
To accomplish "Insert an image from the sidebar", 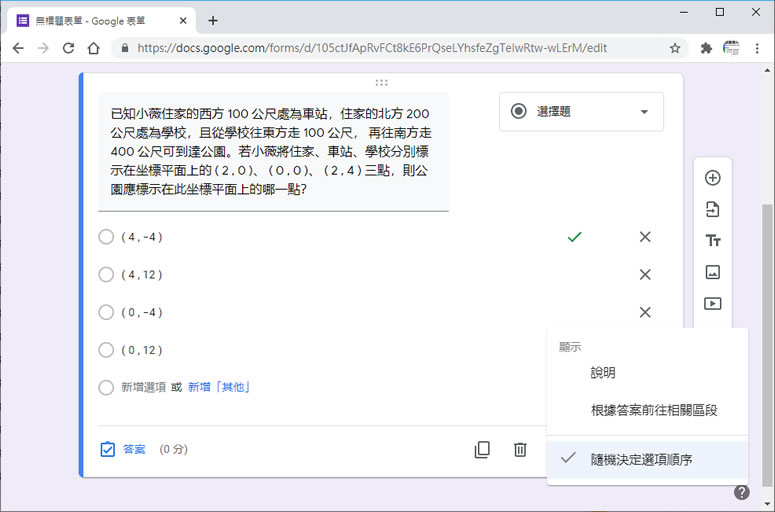I will [713, 272].
